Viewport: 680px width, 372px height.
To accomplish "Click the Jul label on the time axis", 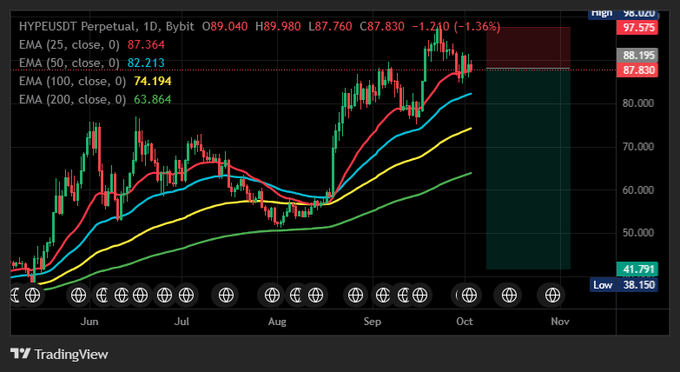I will [x=181, y=322].
